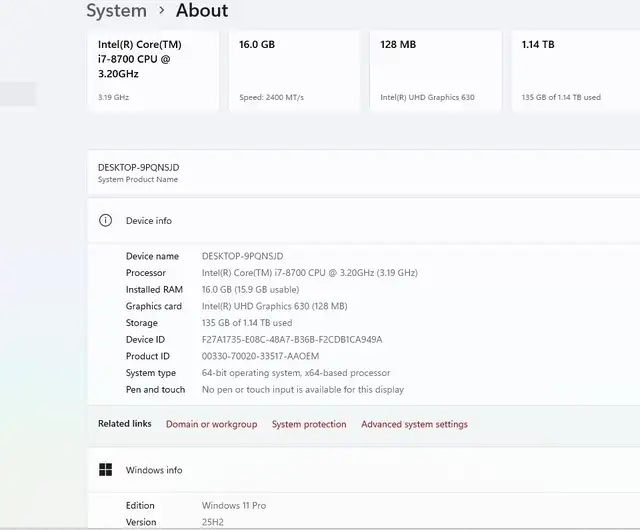This screenshot has width=640, height=530.
Task: Click the Windows 11 Pro edition value
Action: pyautogui.click(x=234, y=506)
